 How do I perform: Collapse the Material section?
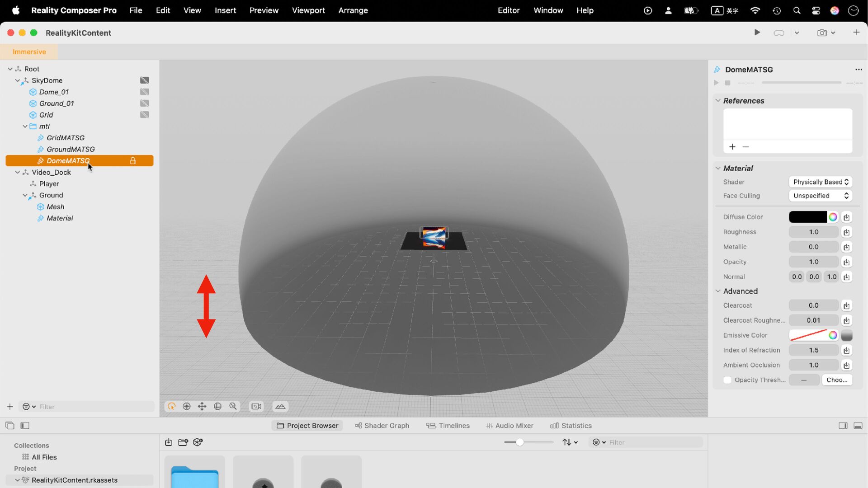pyautogui.click(x=718, y=168)
